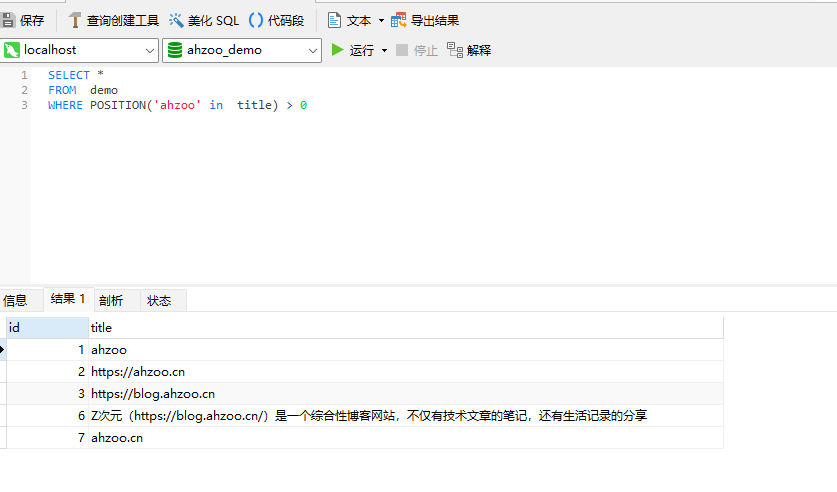Switch to the 信息 tab

(15, 300)
